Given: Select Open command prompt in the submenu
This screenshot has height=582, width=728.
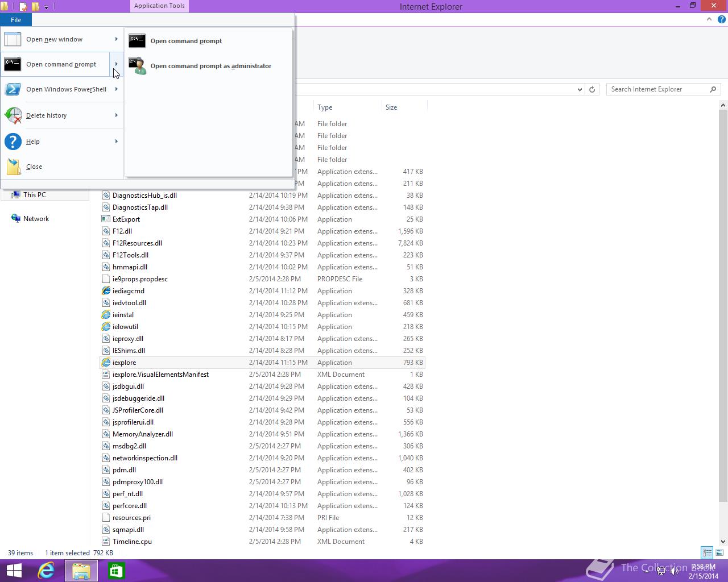Looking at the screenshot, I should click(x=208, y=41).
